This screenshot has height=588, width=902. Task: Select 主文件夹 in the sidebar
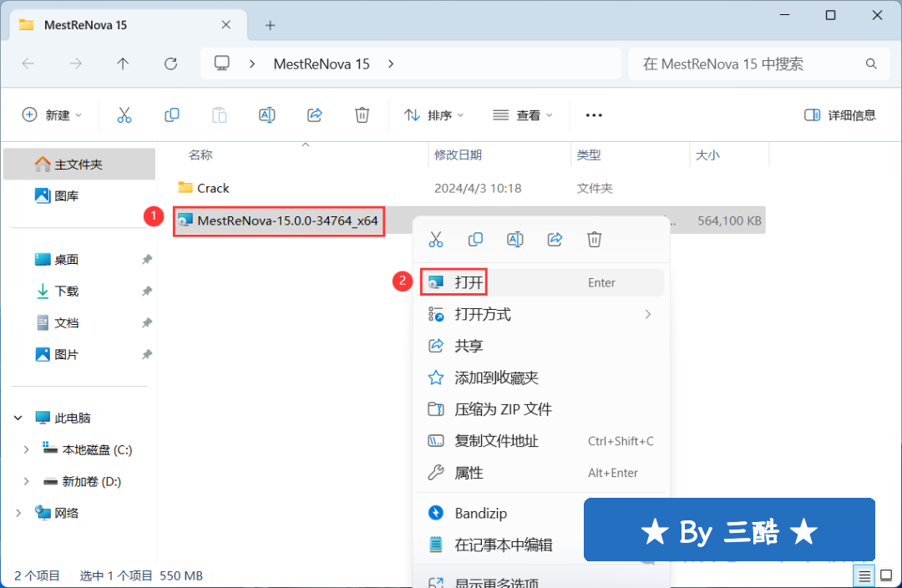click(79, 165)
